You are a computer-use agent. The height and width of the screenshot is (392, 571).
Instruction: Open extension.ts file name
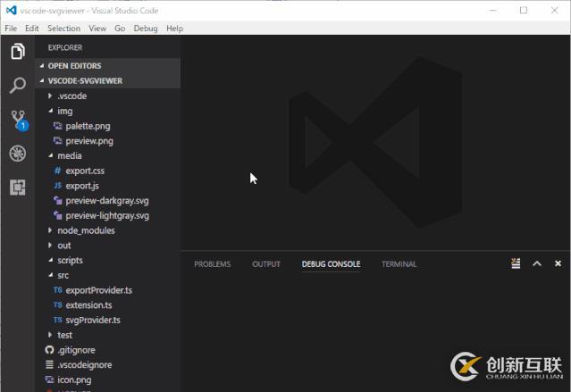coord(88,305)
